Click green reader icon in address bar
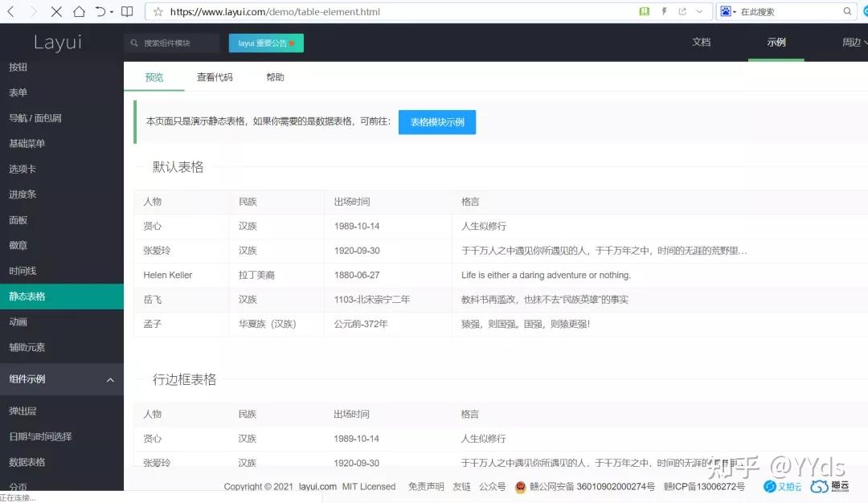This screenshot has width=868, height=503. point(645,11)
